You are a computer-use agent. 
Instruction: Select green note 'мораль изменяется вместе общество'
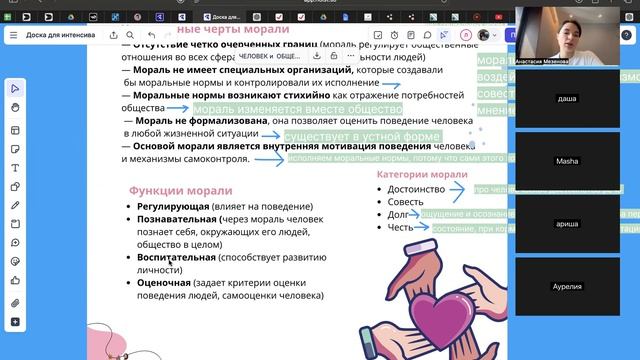[x=298, y=109]
